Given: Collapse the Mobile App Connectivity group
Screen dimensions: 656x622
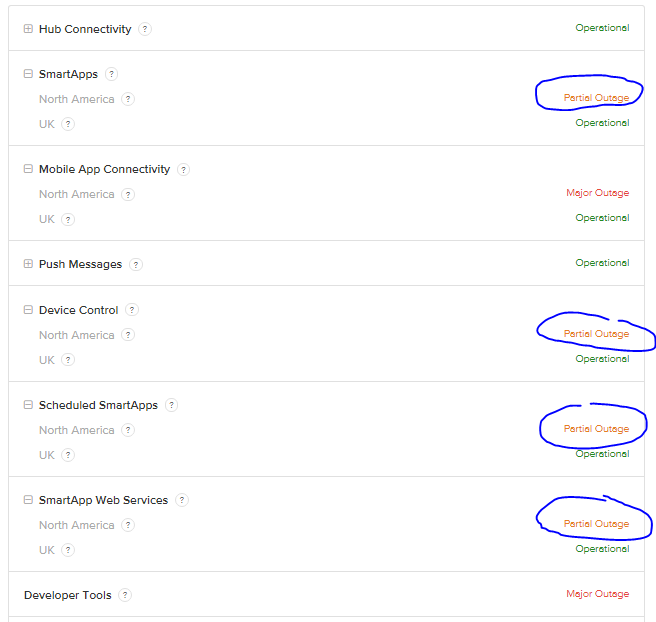Looking at the screenshot, I should (28, 169).
